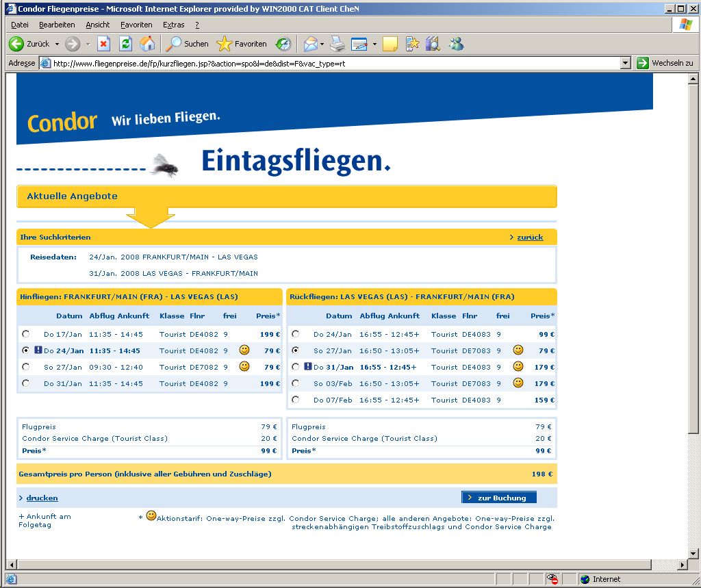The height and width of the screenshot is (588, 701).
Task: Open the Extras menu
Action: point(174,25)
